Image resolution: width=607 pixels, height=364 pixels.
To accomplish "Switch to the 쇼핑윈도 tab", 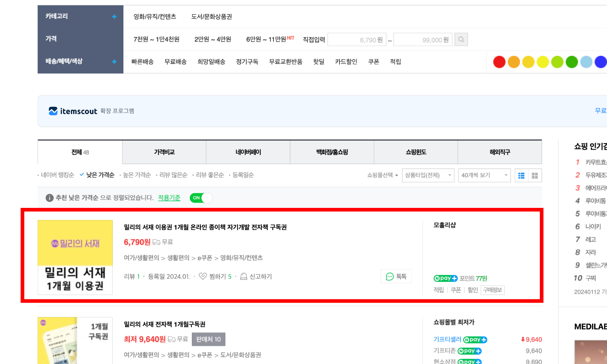I will pos(416,152).
